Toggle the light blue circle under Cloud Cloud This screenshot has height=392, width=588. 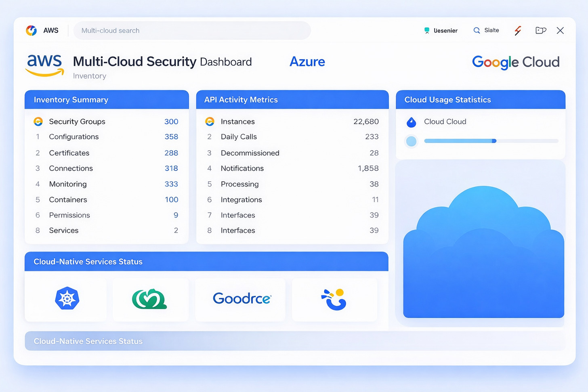tap(411, 141)
